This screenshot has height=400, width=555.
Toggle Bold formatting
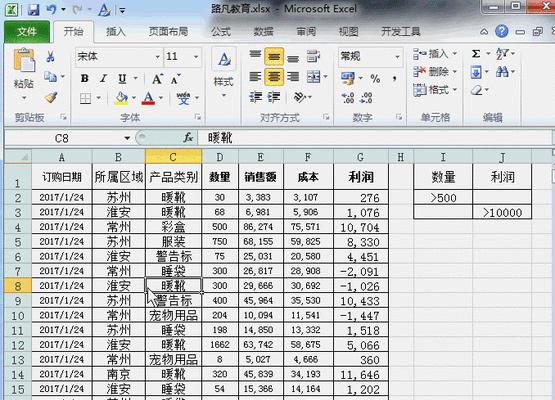point(85,78)
